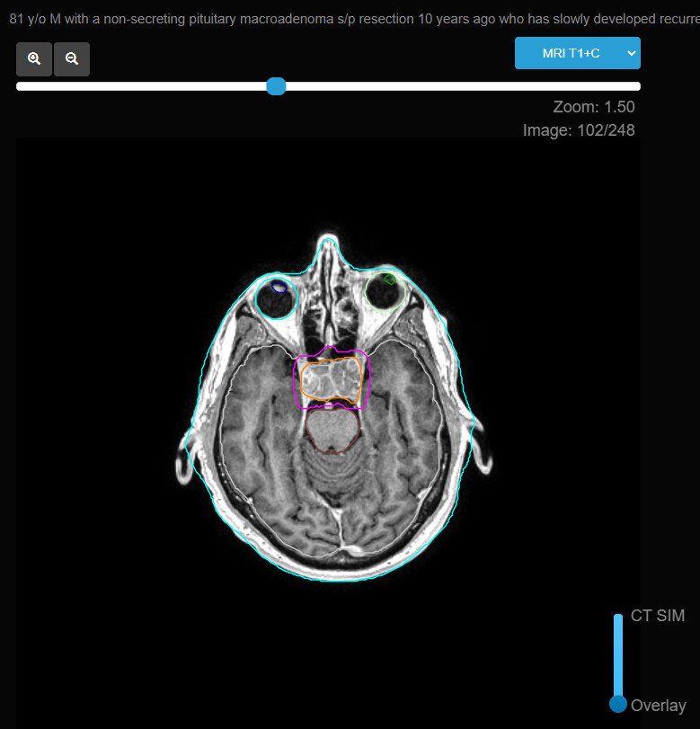Click the "Zoom: 1.50" readout

[594, 107]
